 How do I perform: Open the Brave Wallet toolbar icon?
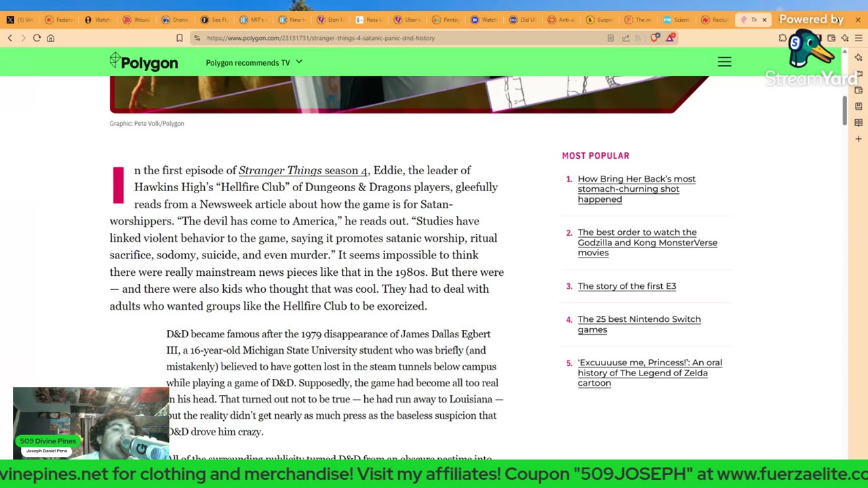[831, 38]
